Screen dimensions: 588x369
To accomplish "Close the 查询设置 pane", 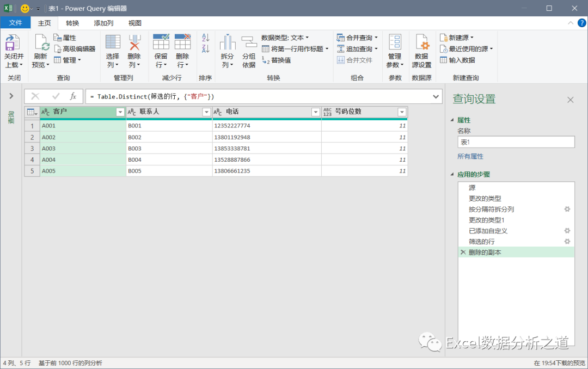I will tap(571, 100).
